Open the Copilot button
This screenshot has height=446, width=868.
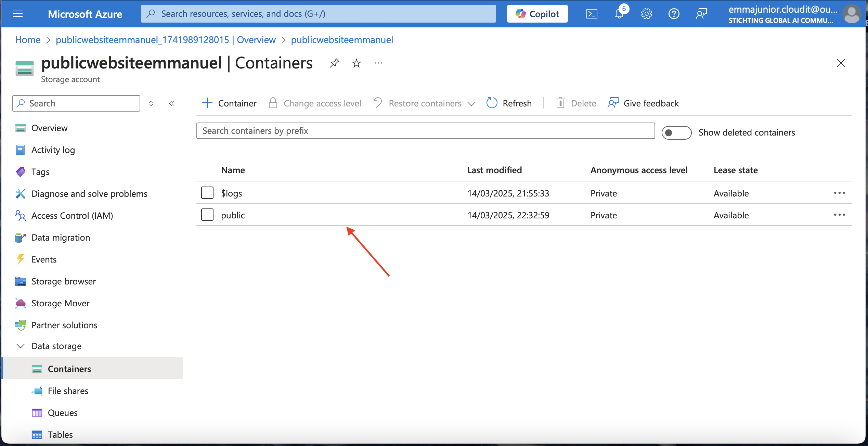tap(537, 14)
